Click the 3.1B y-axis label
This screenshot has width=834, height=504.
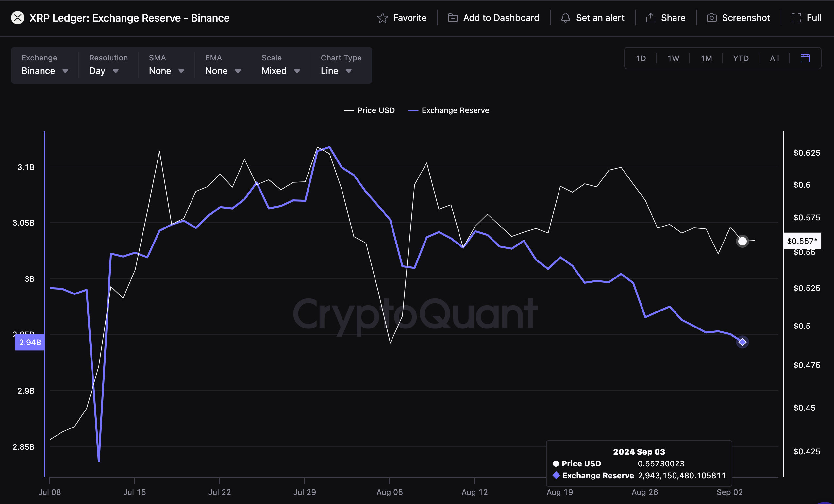click(x=26, y=167)
